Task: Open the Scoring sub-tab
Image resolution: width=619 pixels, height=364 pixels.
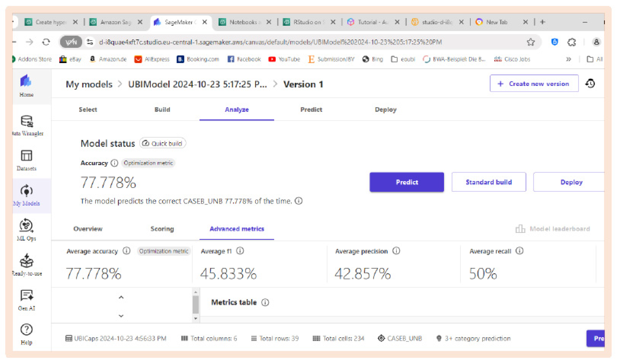Action: tap(162, 229)
